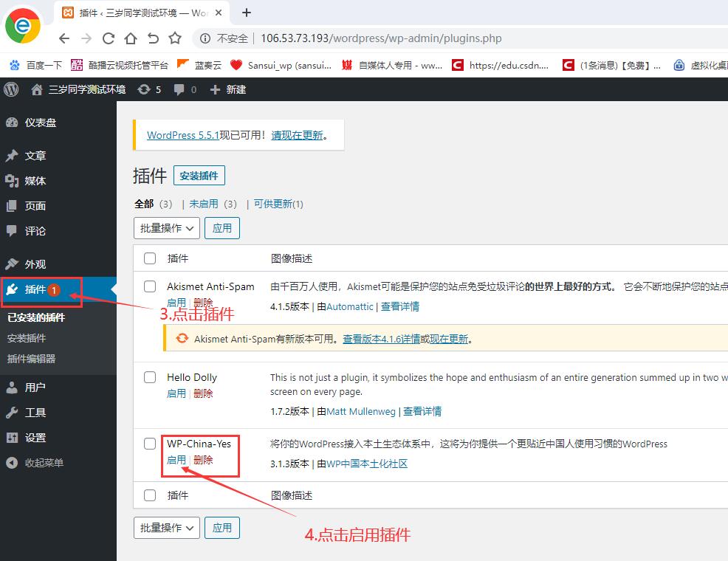
Task: Activate WP-China-Yes via its 启用 link
Action: pyautogui.click(x=176, y=459)
